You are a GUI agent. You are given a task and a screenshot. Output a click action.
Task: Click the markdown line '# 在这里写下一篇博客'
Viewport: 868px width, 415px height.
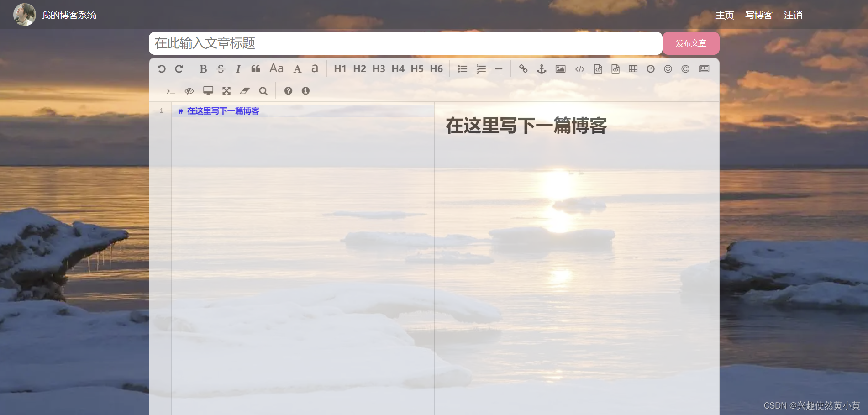point(219,111)
